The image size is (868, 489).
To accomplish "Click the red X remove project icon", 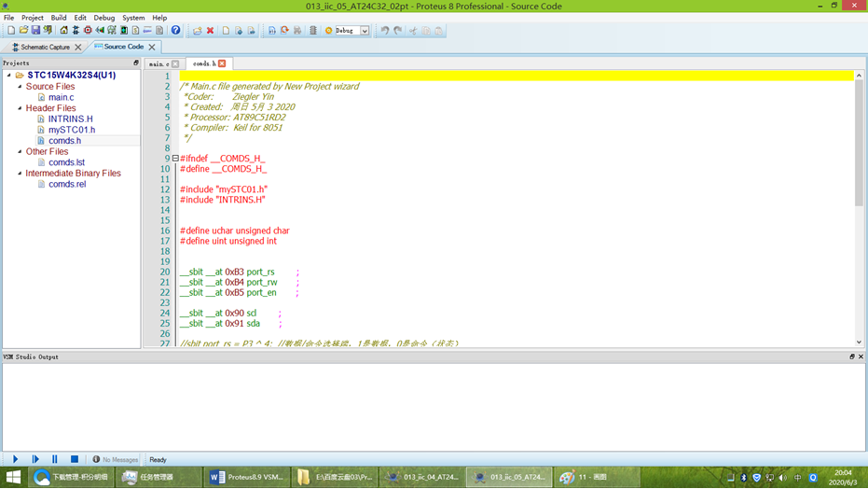I will point(211,31).
